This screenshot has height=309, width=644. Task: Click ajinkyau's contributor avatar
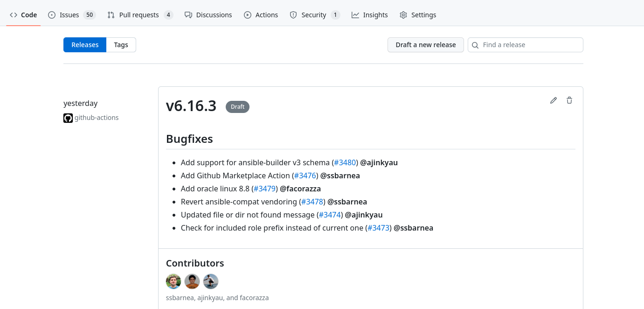click(192, 281)
